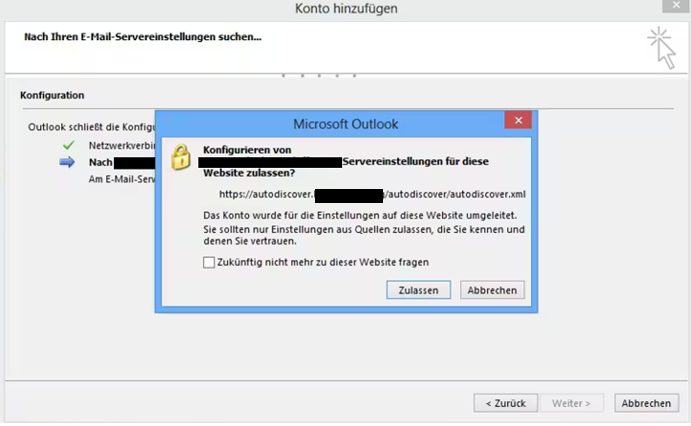Click the header 'Nach Ihren E-Mail-Servereinstellungen suchen...'
Viewport: 691px width, 426px height.
[x=142, y=38]
